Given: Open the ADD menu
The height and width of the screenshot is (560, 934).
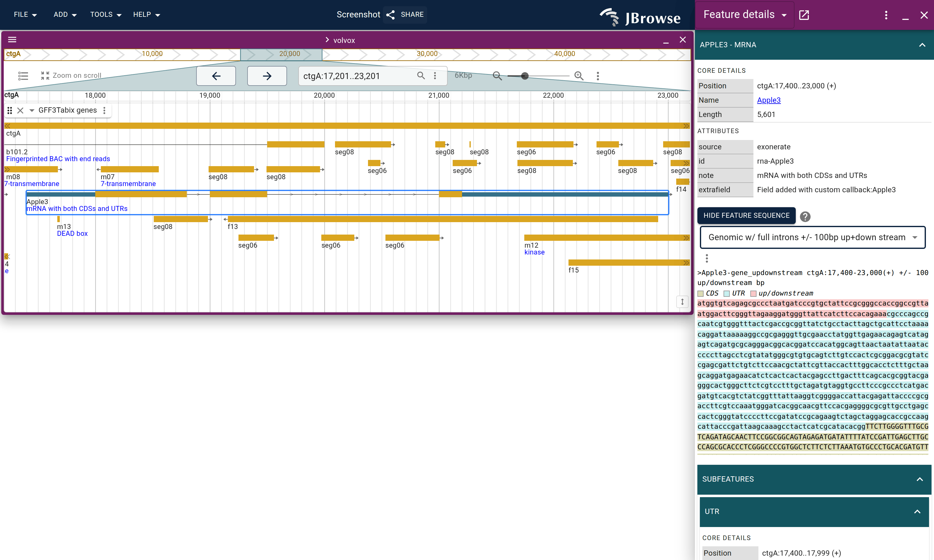Looking at the screenshot, I should click(x=65, y=14).
